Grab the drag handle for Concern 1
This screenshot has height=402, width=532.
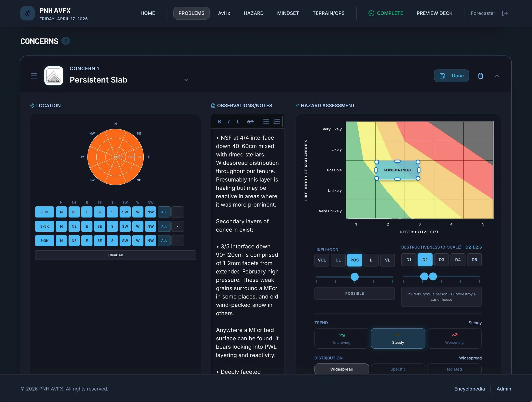click(x=34, y=76)
